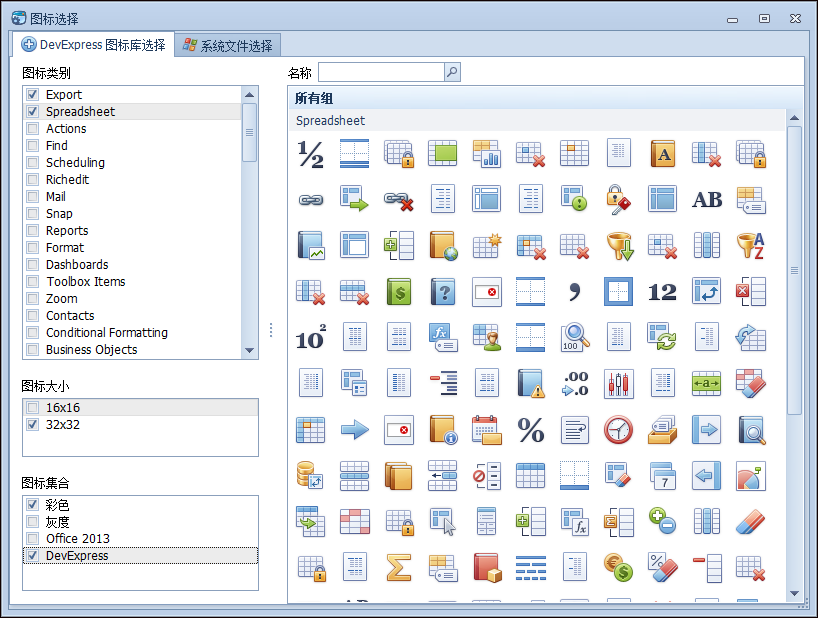Image resolution: width=818 pixels, height=618 pixels.
Task: Select the green plus and minus icon
Action: (x=662, y=521)
